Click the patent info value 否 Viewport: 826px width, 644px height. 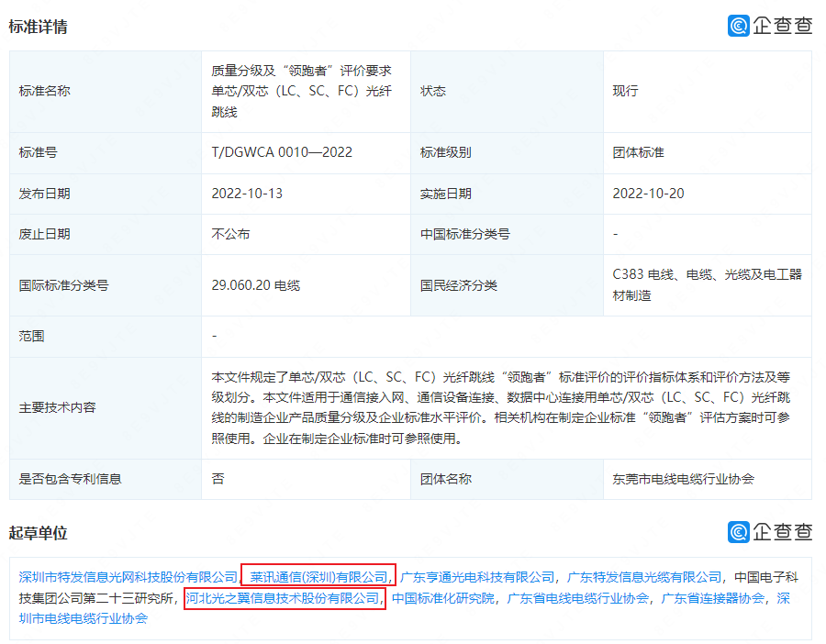218,479
